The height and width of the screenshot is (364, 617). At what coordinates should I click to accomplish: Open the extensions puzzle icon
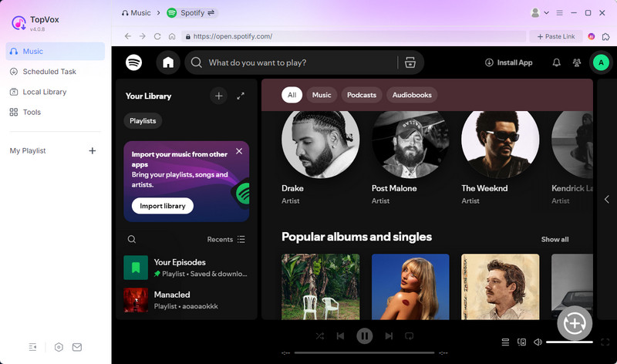coord(605,36)
